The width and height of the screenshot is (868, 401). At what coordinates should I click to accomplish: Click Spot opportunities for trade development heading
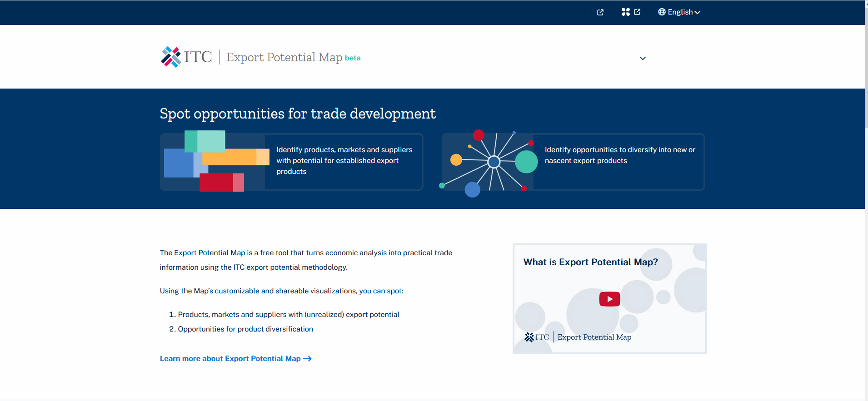click(298, 114)
